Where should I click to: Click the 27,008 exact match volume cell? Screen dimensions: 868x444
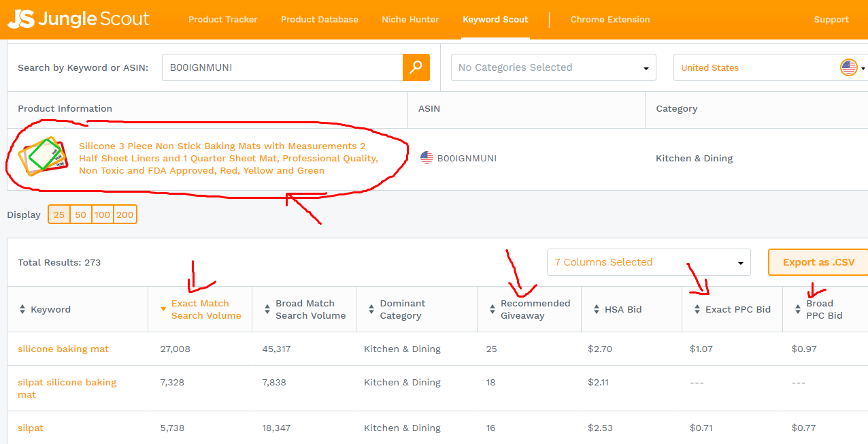[x=175, y=349]
